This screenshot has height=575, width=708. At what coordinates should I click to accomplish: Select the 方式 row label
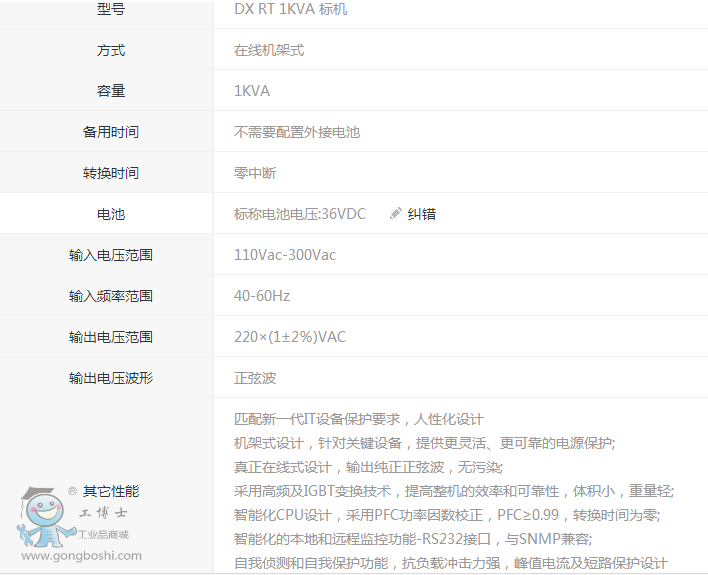(x=111, y=50)
